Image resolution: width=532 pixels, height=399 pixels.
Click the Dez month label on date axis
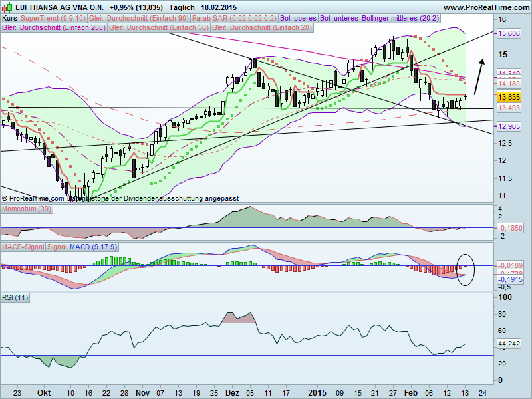coord(232,393)
